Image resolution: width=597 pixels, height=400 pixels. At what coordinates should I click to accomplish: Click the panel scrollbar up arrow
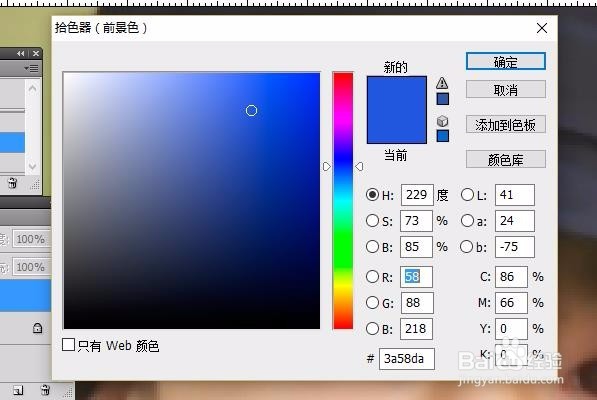click(33, 89)
